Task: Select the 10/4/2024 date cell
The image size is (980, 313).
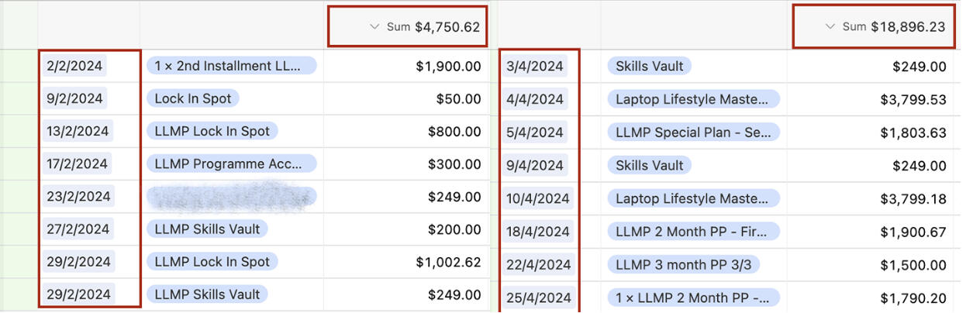Action: coord(538,198)
